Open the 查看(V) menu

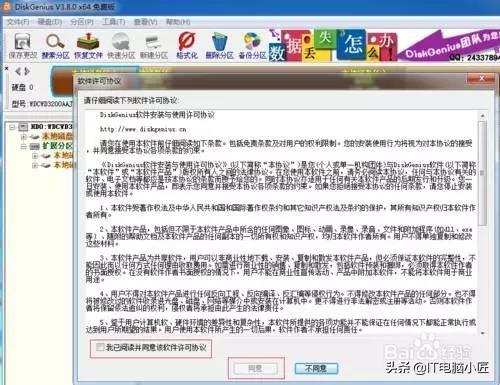click(145, 22)
